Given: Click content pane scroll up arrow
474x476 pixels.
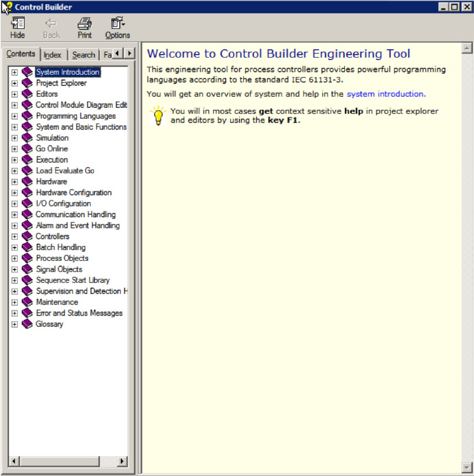Looking at the screenshot, I should click(466, 48).
